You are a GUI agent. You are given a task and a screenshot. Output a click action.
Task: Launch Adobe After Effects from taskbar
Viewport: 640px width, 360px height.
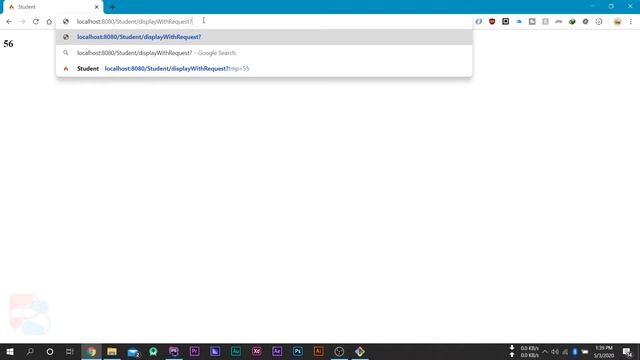pos(277,351)
